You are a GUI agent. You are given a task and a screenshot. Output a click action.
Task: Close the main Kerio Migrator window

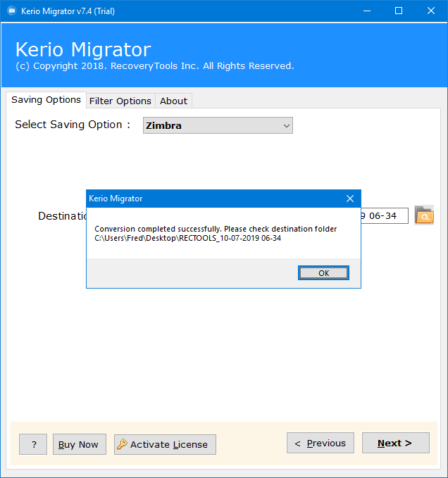pos(430,11)
